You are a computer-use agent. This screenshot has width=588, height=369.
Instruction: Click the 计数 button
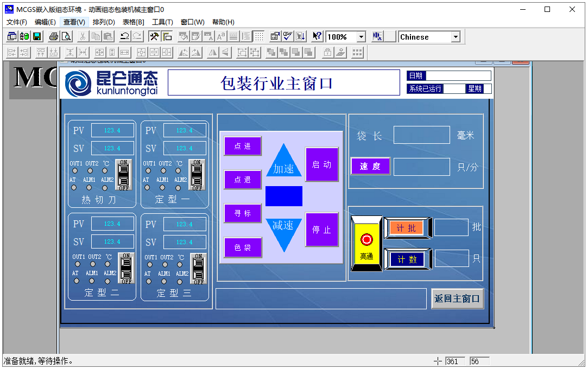(x=407, y=259)
